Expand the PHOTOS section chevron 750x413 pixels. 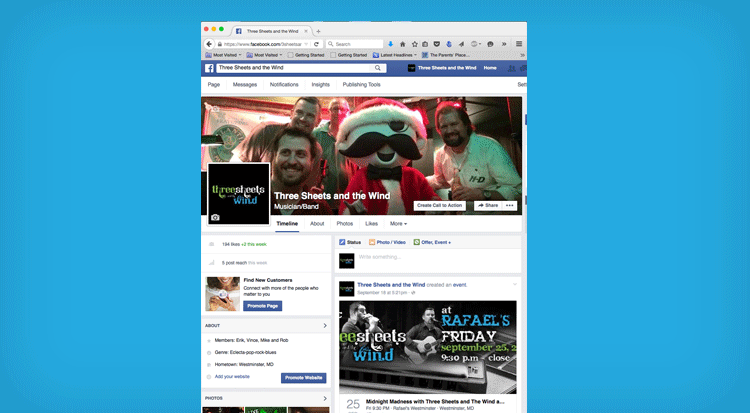(325, 398)
